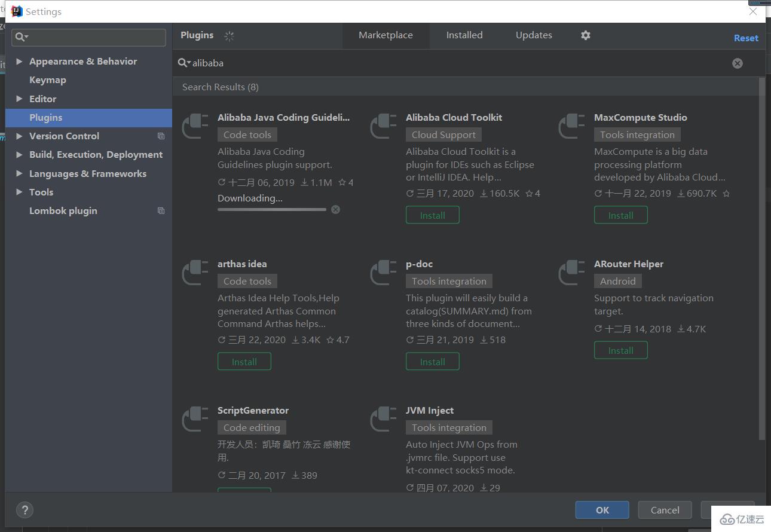
Task: Install the arthas idea plugin
Action: click(x=244, y=362)
